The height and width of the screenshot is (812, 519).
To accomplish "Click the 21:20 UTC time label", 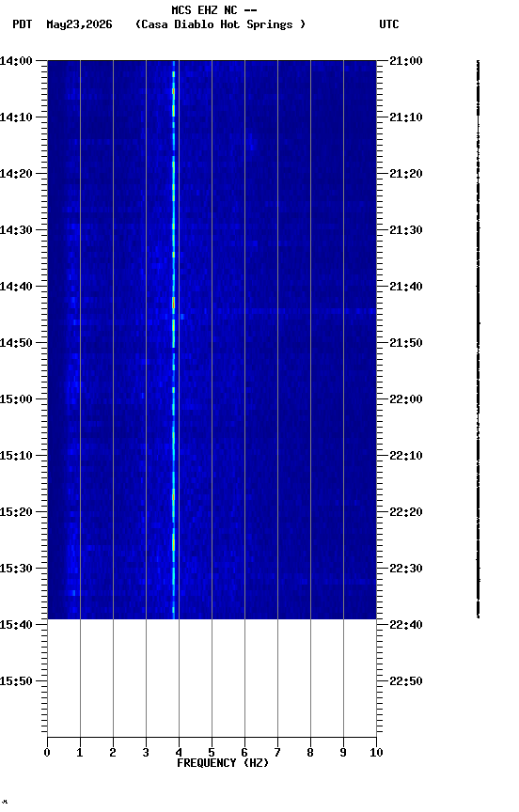I will click(x=406, y=174).
